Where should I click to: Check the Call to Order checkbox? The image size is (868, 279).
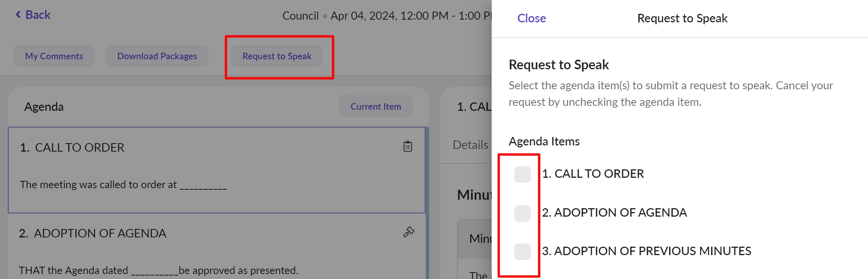tap(522, 174)
